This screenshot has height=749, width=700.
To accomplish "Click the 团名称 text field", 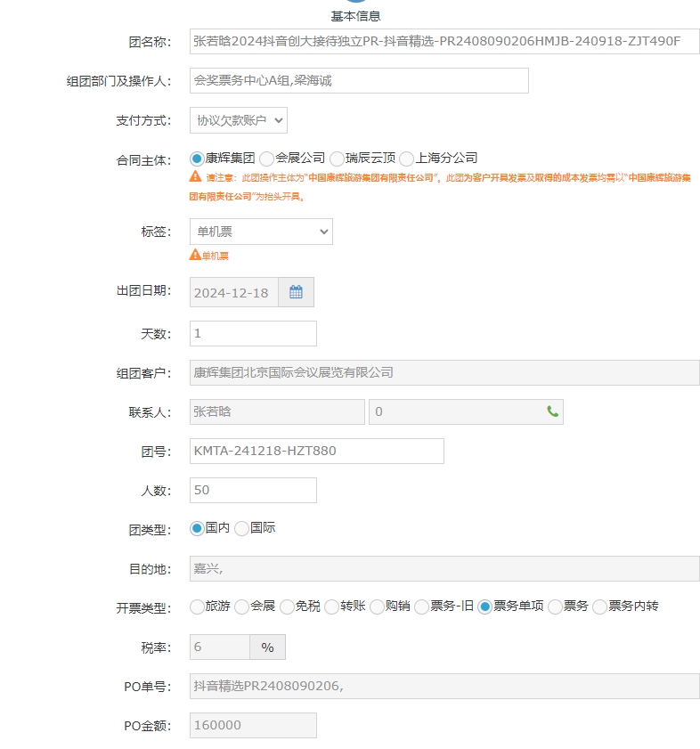I will 444,41.
